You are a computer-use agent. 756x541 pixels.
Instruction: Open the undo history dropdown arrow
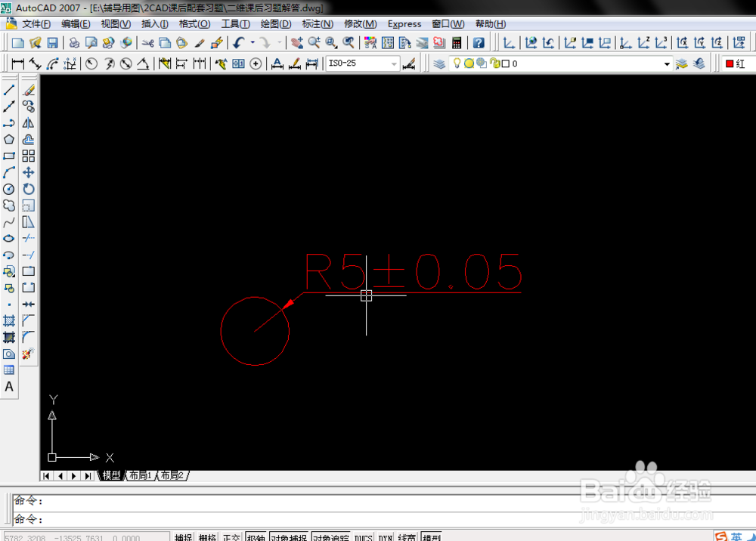click(253, 43)
